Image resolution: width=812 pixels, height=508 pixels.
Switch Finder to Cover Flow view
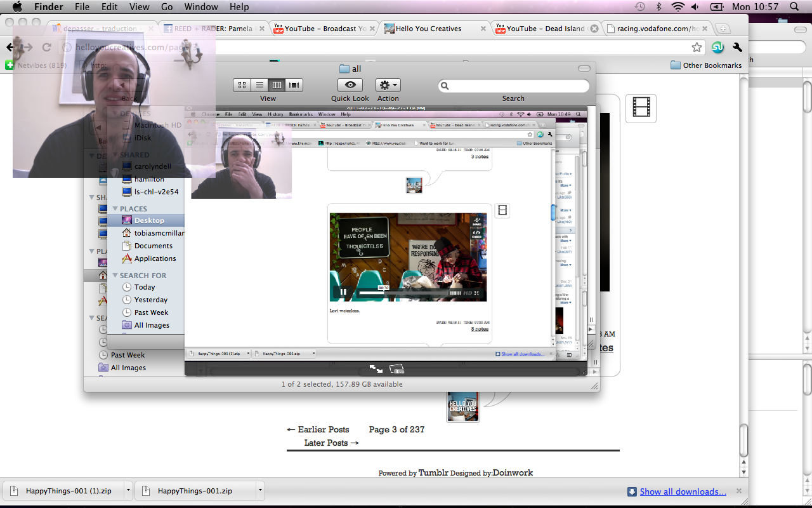tap(294, 85)
